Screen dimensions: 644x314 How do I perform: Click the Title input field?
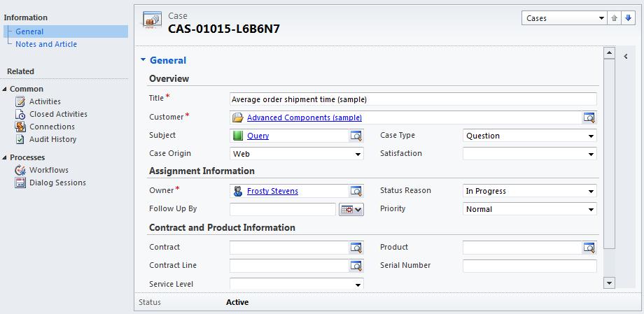413,99
